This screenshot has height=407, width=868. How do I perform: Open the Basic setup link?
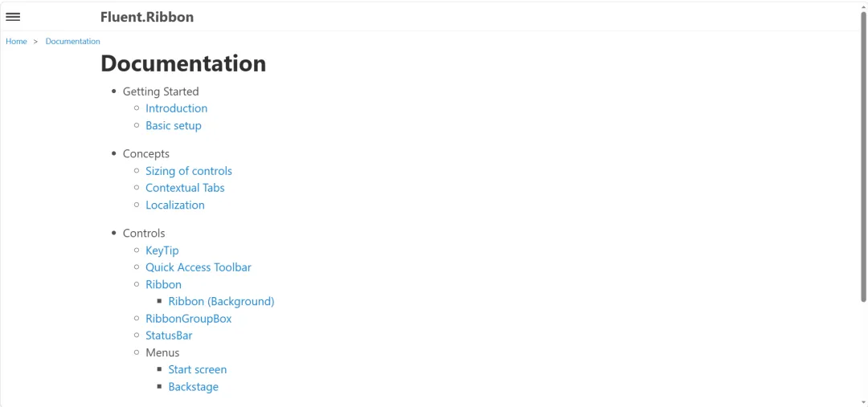coord(174,125)
